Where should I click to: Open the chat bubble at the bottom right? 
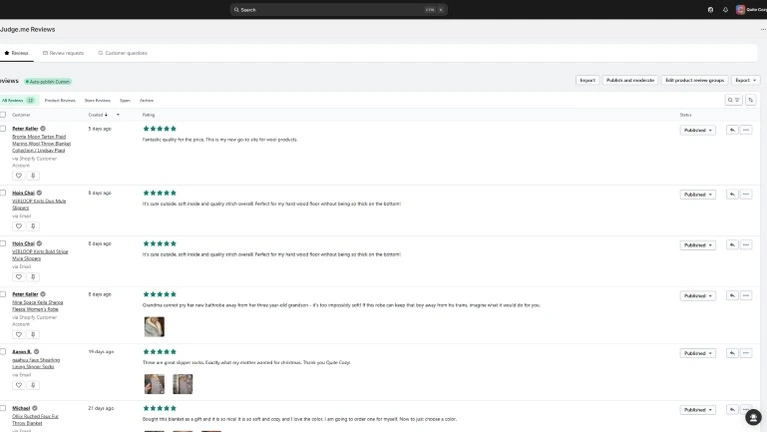pyautogui.click(x=753, y=417)
